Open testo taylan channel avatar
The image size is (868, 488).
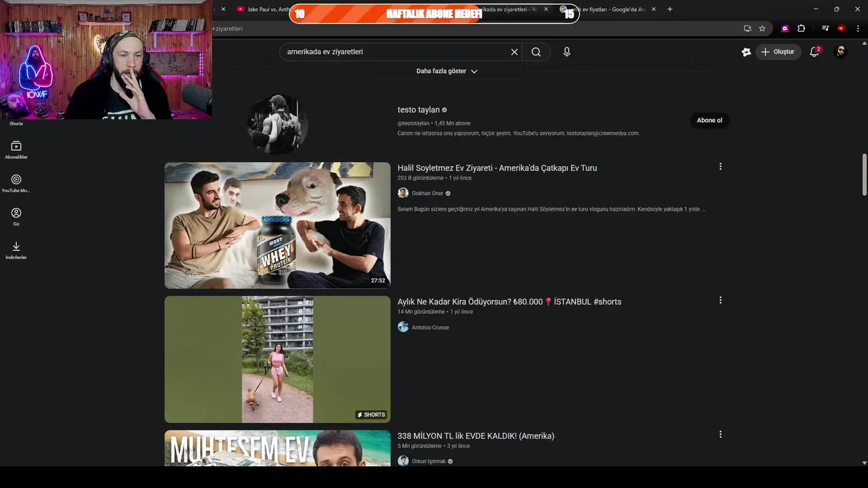click(x=277, y=123)
